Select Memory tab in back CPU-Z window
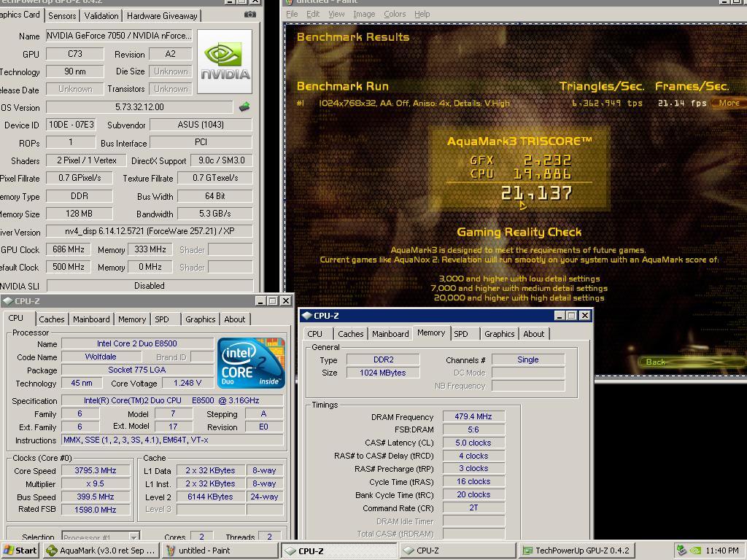Image resolution: width=747 pixels, height=560 pixels. pos(132,319)
